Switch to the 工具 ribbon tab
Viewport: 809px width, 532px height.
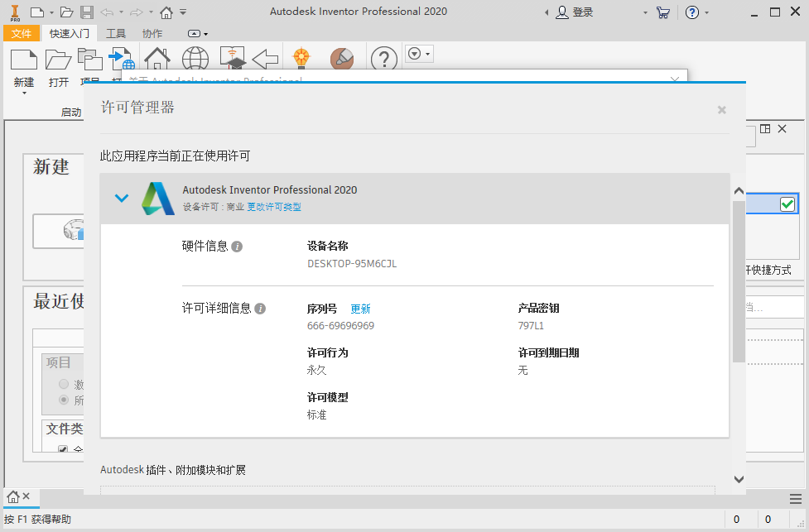tap(116, 33)
